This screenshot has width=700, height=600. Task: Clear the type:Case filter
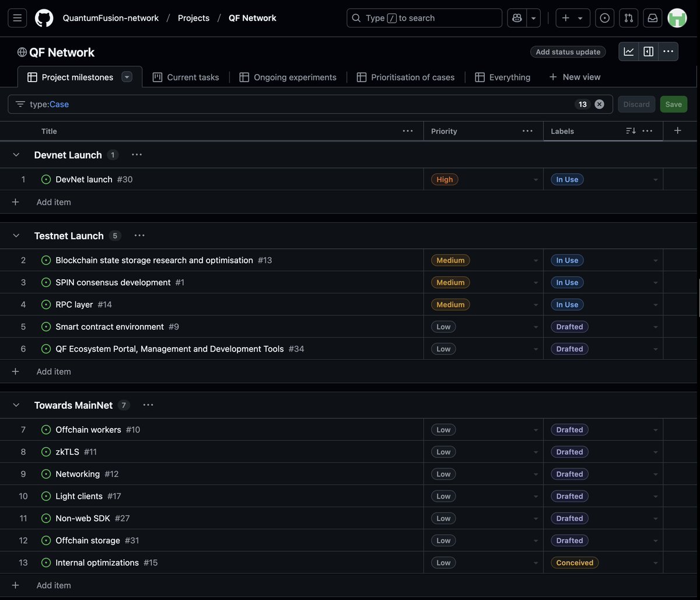599,104
